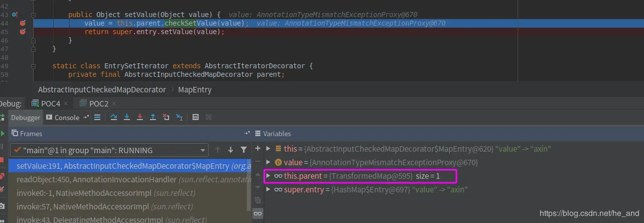Expand the super.entry watch node
The image size is (644, 223).
[x=268, y=189]
